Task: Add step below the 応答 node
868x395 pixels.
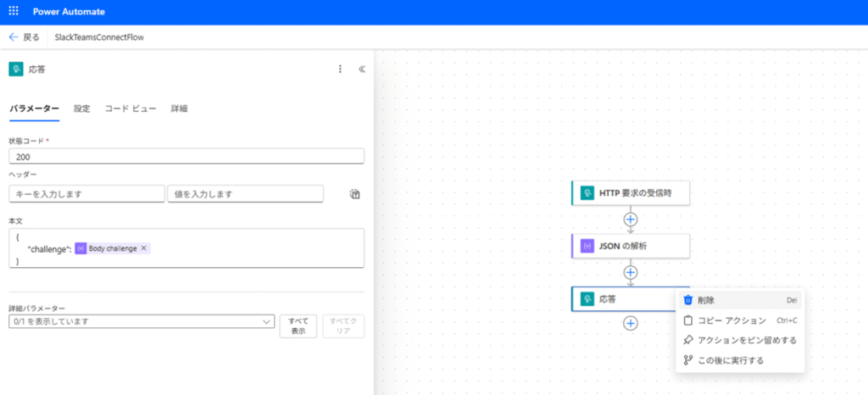Action: pyautogui.click(x=631, y=324)
